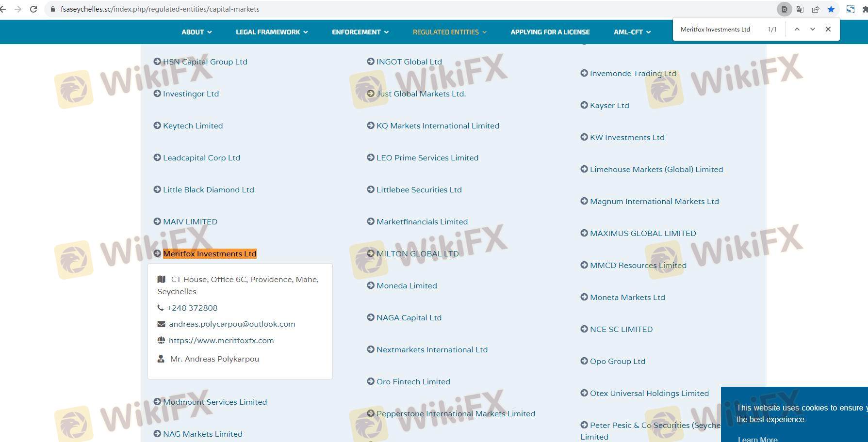
Task: Select APPLYING FOR A LICENSE menu item
Action: (x=550, y=32)
